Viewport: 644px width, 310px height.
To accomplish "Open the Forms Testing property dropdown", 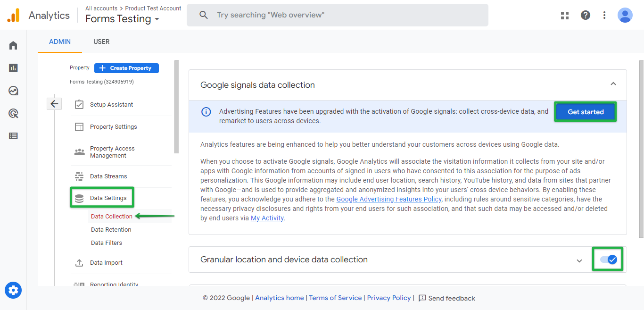I will pos(123,19).
